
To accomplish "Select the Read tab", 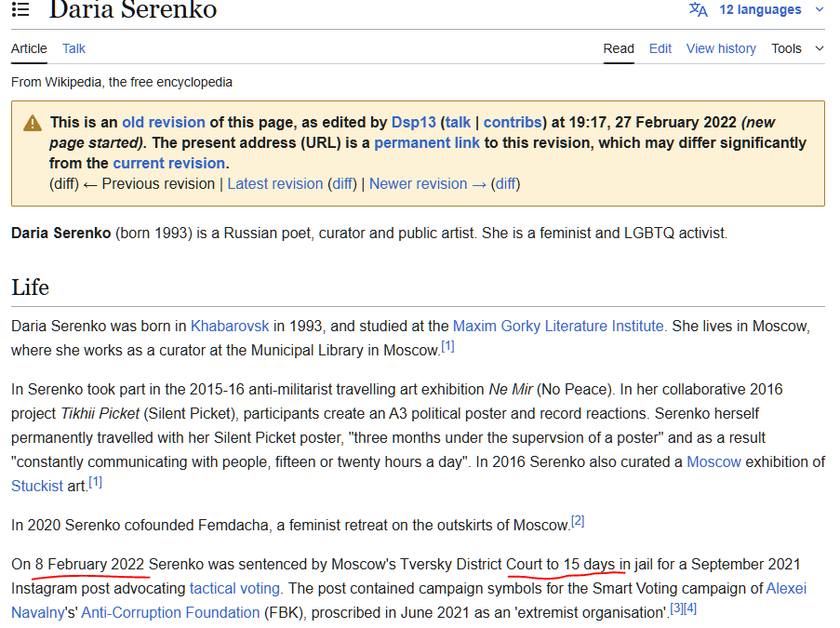I will coord(619,48).
